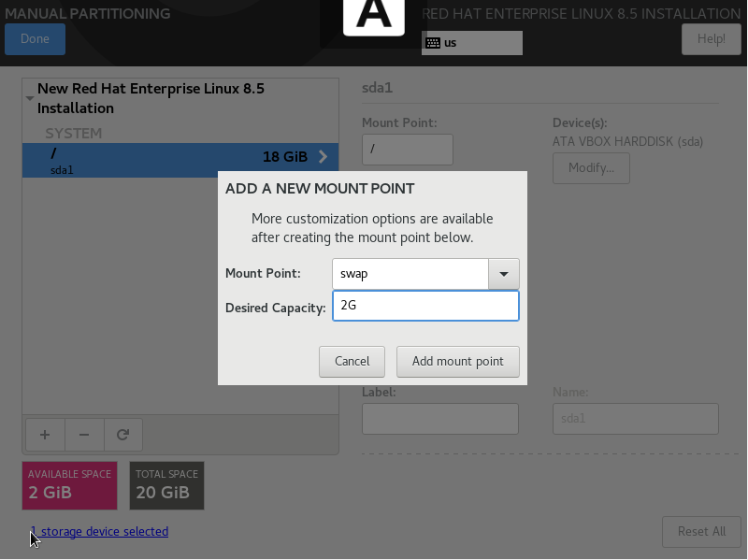748x560 pixels.
Task: Click Modify... devices button
Action: pos(591,168)
